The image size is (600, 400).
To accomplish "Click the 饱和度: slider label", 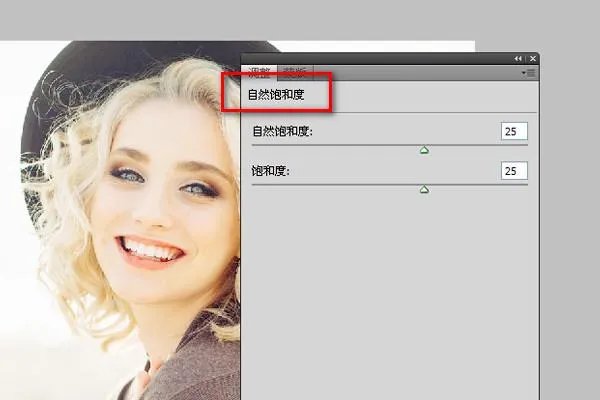I will pos(270,171).
